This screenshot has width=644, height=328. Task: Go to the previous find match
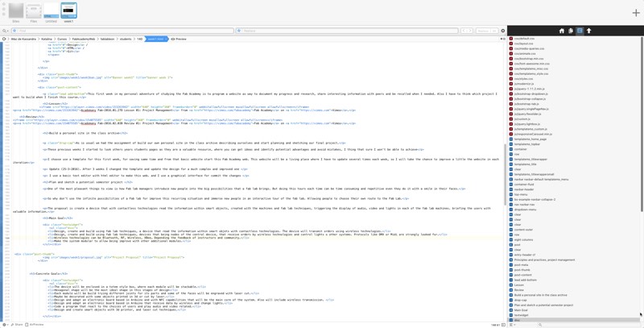464,31
